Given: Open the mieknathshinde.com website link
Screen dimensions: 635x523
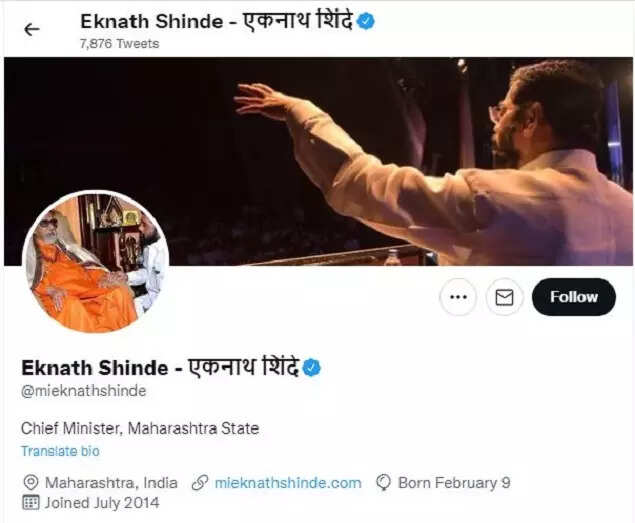Looking at the screenshot, I should 288,483.
